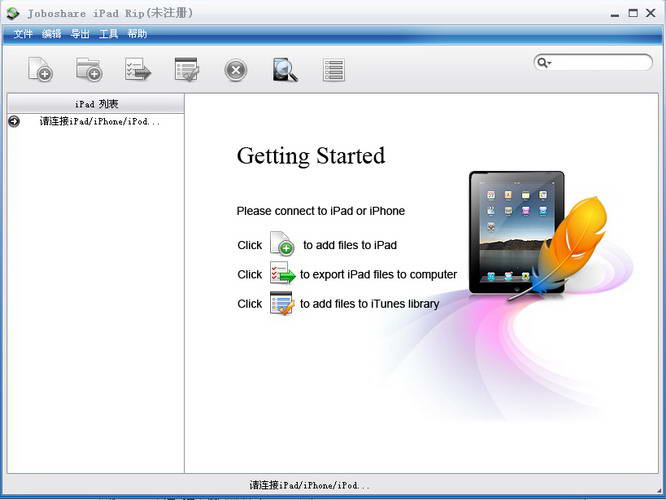Viewport: 666px width, 500px height.
Task: Click the add file toolbar icon
Action: 40,69
